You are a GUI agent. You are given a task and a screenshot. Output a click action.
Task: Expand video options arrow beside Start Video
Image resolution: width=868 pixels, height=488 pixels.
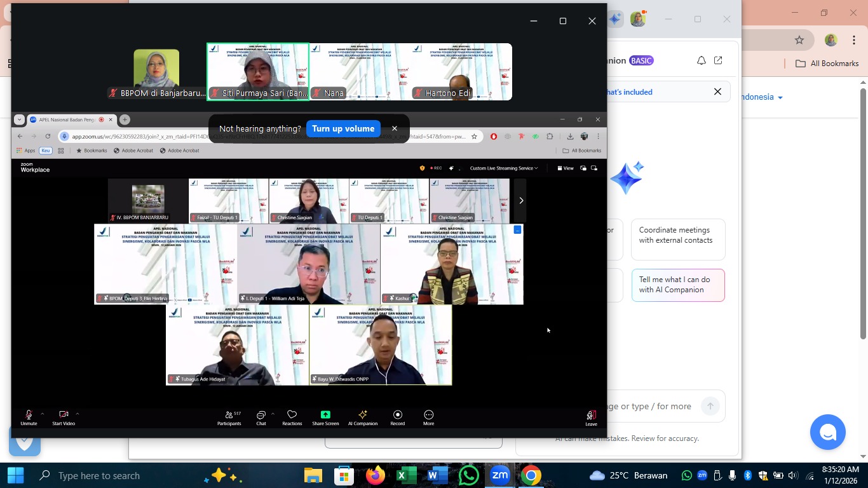[78, 414]
